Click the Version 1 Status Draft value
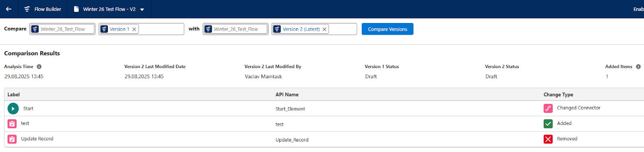 coord(371,76)
